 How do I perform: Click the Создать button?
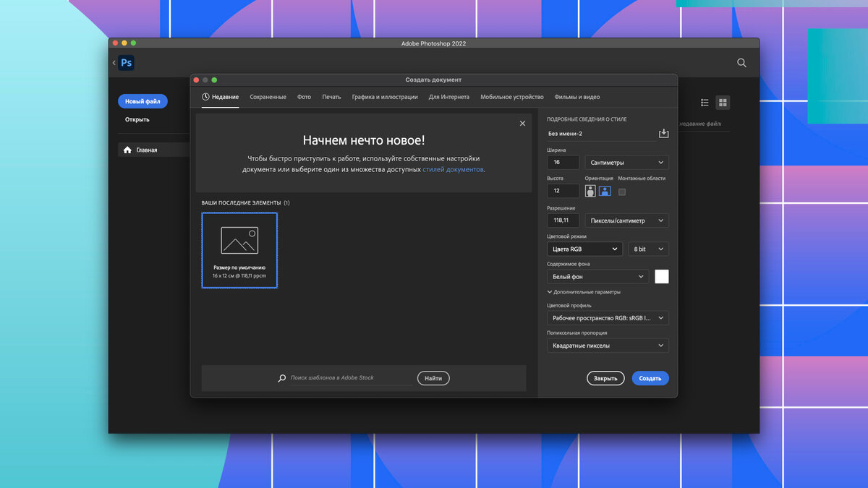pyautogui.click(x=650, y=378)
